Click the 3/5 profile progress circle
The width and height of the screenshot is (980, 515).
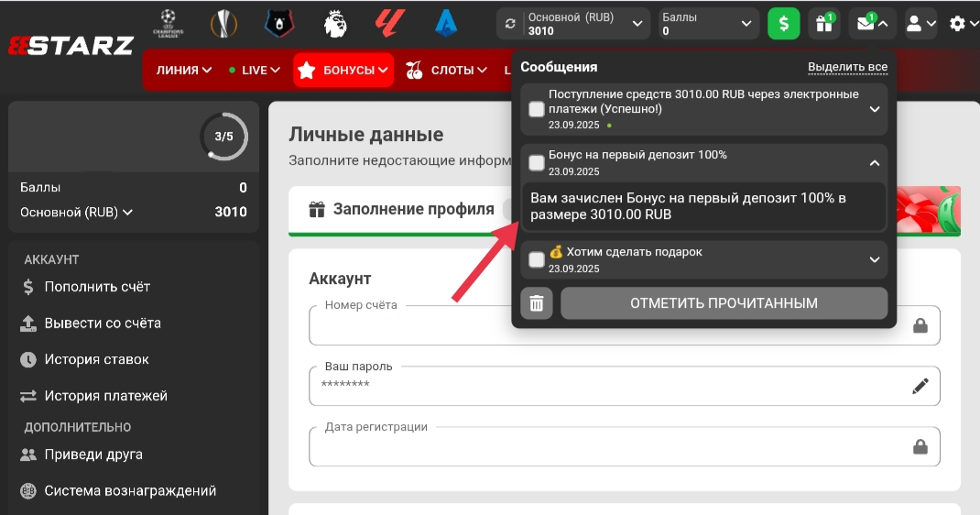(223, 137)
